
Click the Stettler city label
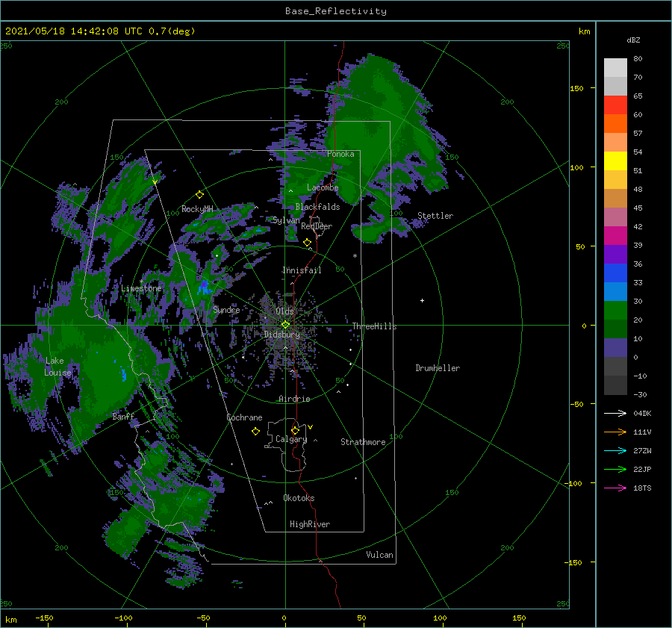pos(435,216)
